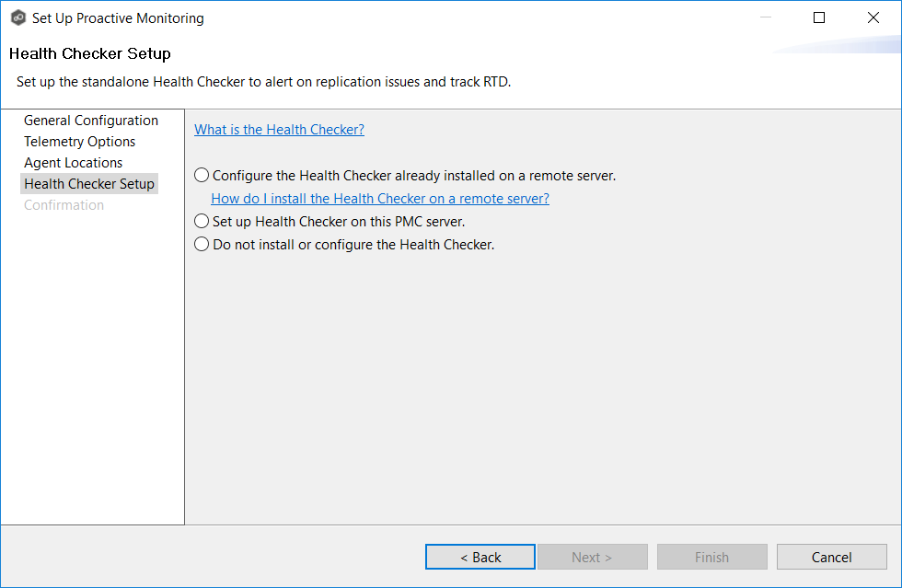Click the Peer app icon in title bar
This screenshot has width=902, height=588.
point(18,17)
